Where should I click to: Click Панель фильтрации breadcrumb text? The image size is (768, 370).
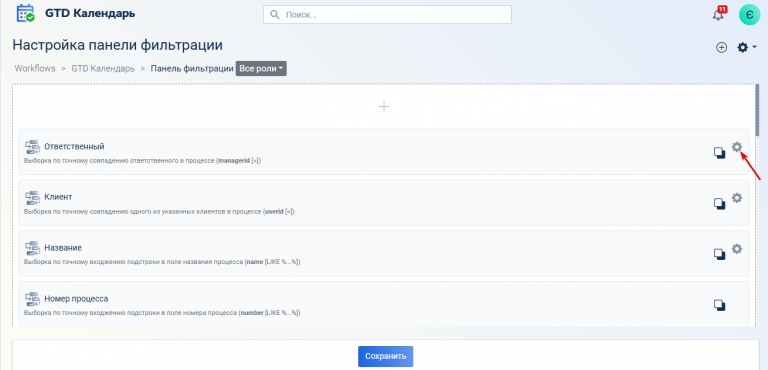click(x=192, y=69)
